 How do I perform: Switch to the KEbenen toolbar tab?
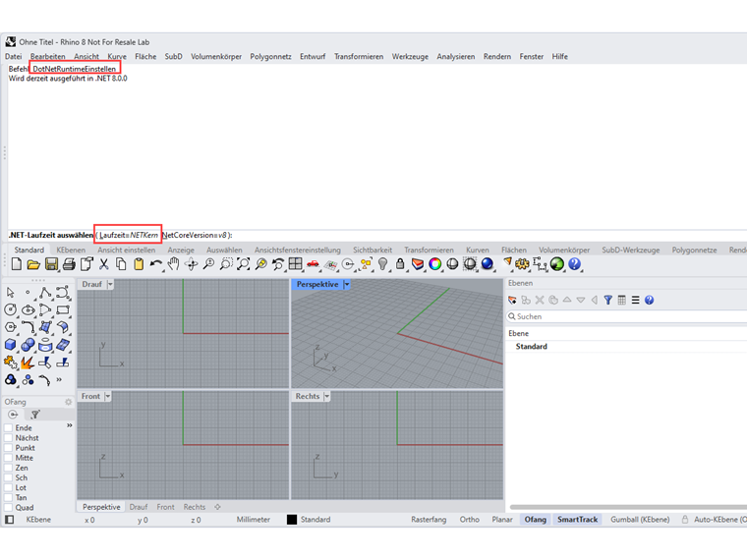pos(71,250)
